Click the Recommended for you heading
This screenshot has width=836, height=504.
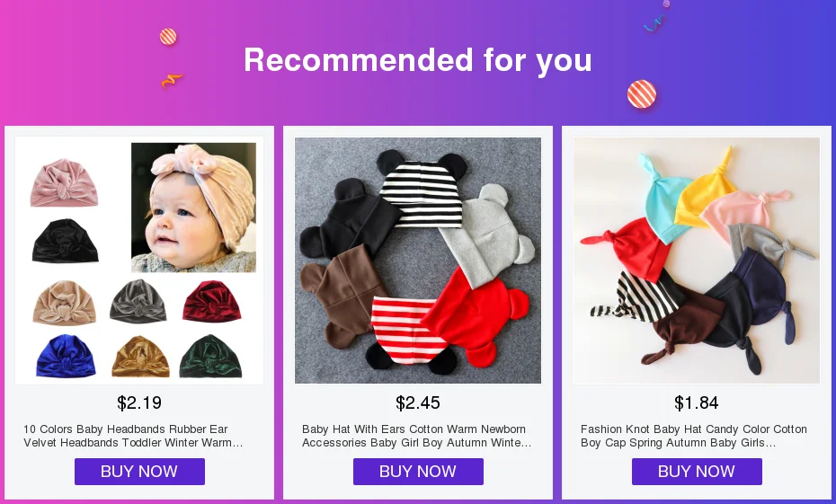[x=418, y=59]
